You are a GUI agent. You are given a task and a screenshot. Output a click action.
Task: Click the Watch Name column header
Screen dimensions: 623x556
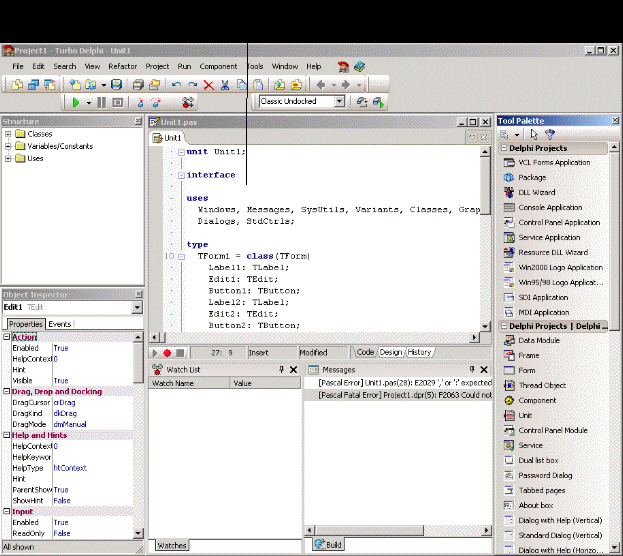tap(189, 383)
